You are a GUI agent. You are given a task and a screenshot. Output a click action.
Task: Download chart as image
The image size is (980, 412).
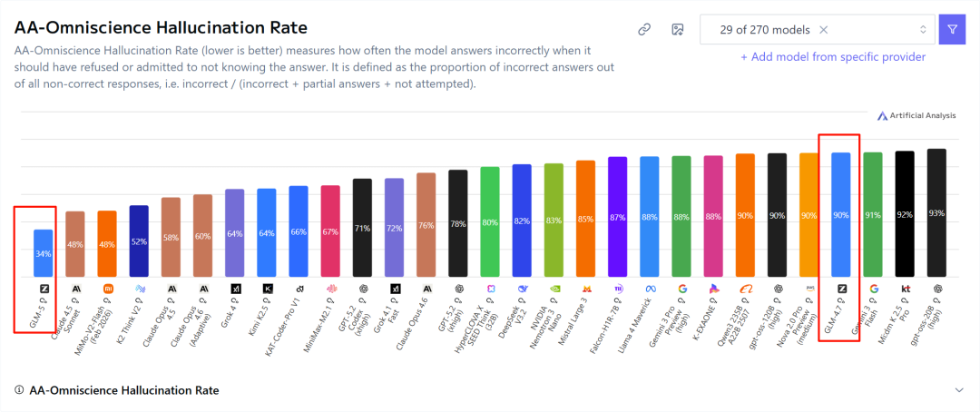pyautogui.click(x=677, y=29)
